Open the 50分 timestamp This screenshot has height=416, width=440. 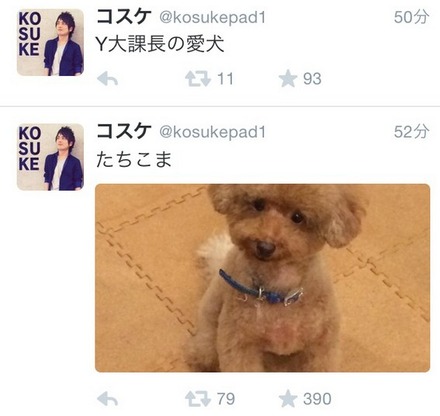(x=411, y=17)
